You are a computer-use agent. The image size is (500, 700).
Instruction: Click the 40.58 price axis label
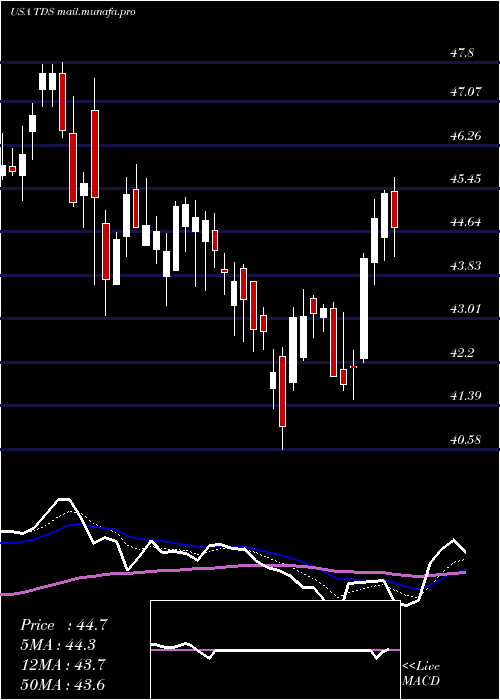tap(465, 440)
